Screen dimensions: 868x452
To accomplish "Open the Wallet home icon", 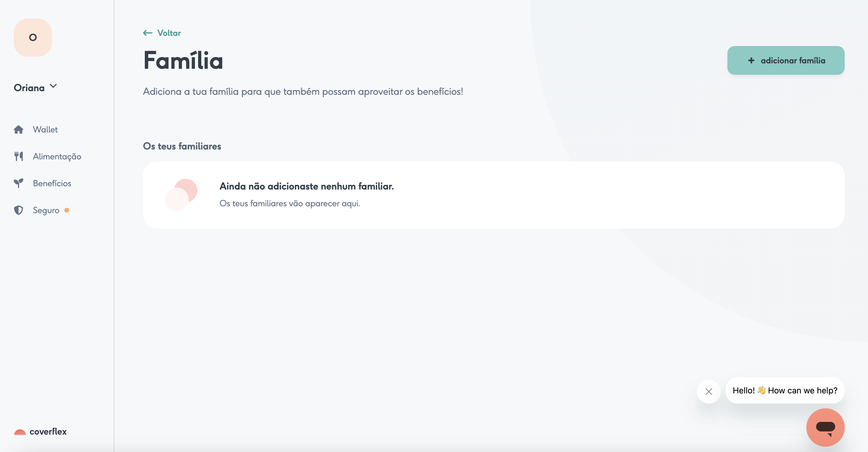I will pyautogui.click(x=19, y=130).
